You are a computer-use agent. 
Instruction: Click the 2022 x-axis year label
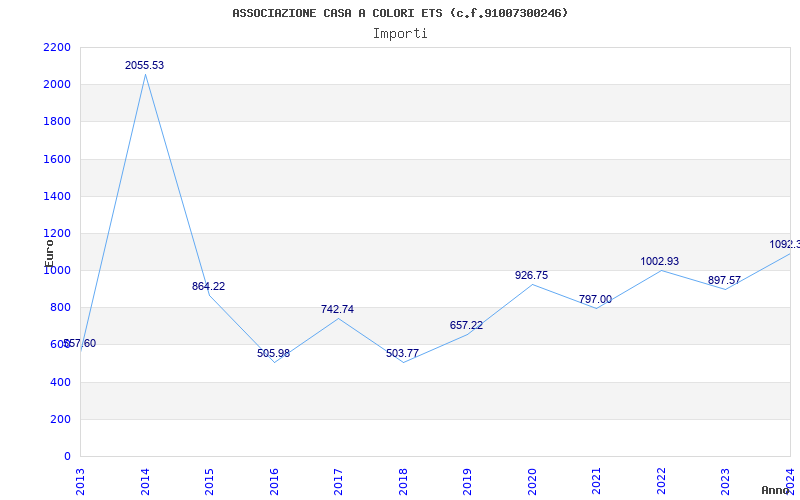[x=661, y=481]
